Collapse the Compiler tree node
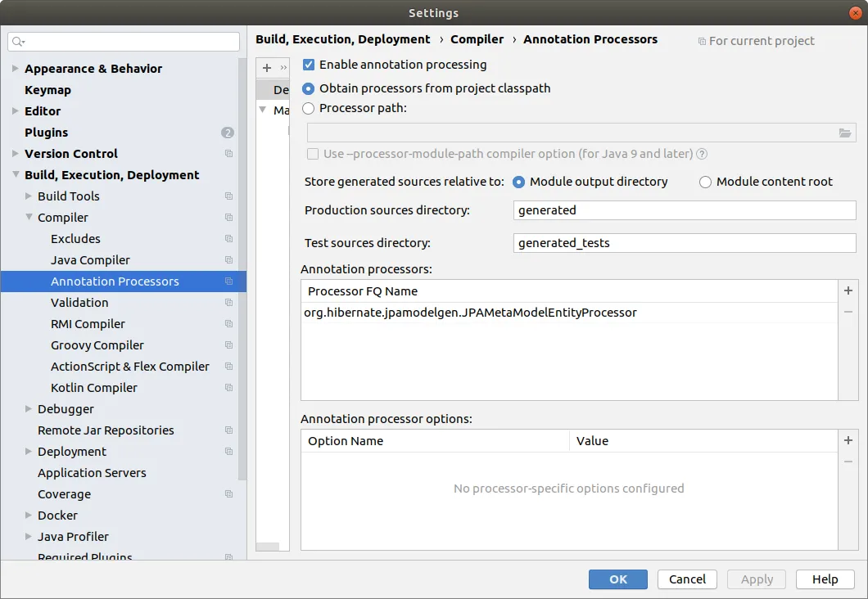Screen dimensions: 868x599 click(29, 218)
